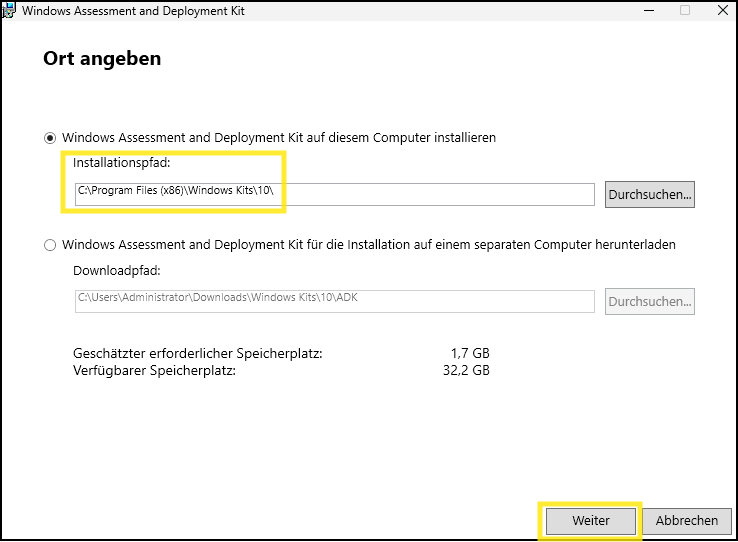Click Abbrechen to cancel setup

pyautogui.click(x=687, y=520)
